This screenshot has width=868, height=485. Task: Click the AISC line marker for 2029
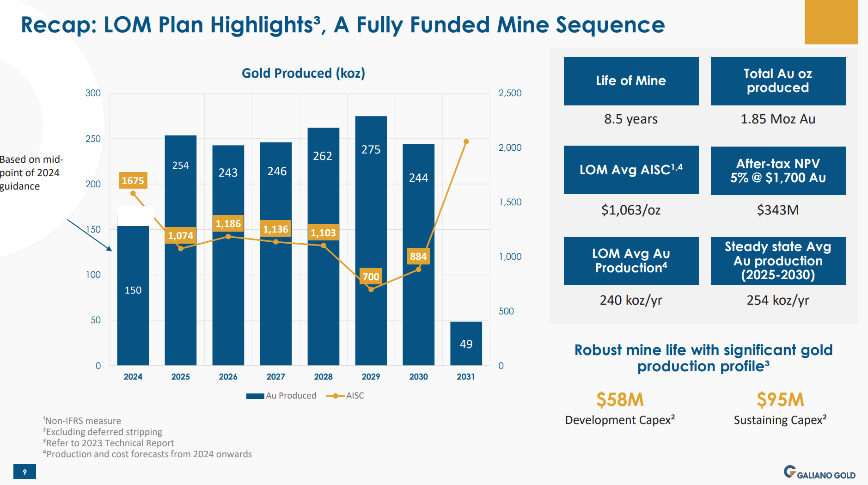click(371, 289)
